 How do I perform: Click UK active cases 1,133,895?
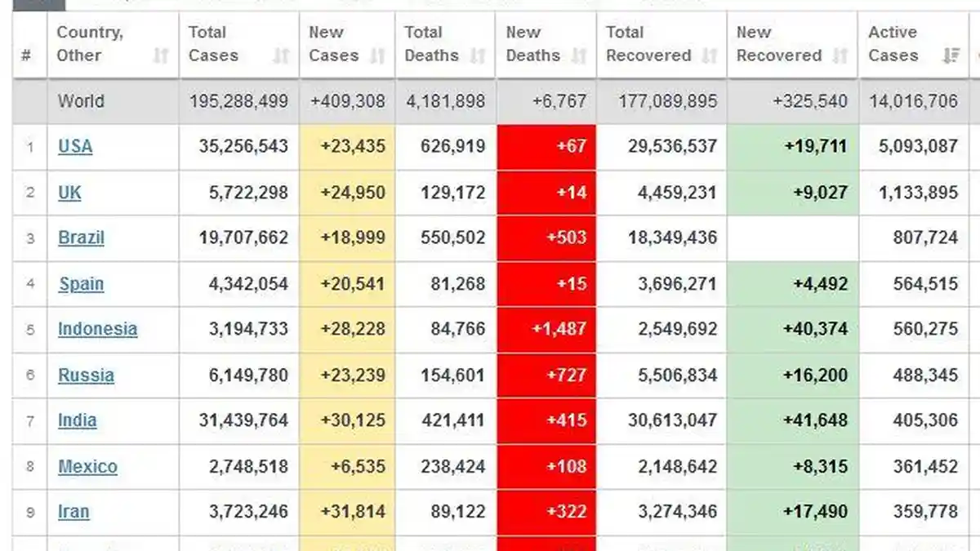[x=918, y=193]
